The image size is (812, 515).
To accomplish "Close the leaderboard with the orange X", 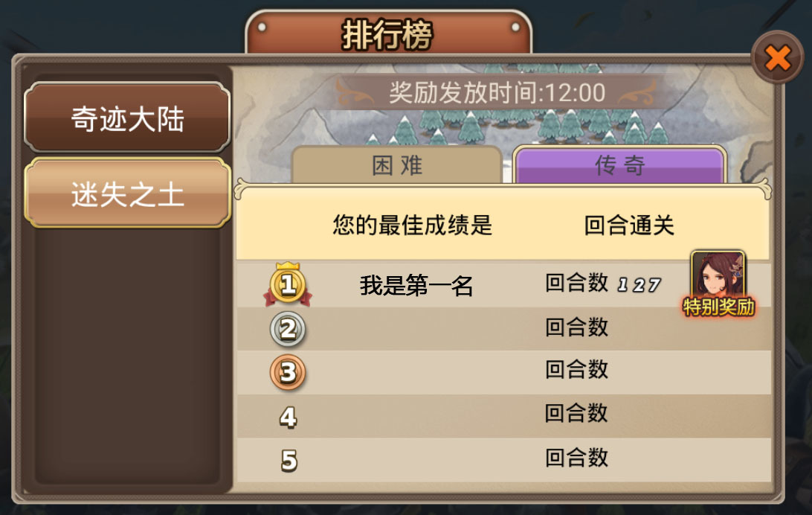I will tap(777, 57).
